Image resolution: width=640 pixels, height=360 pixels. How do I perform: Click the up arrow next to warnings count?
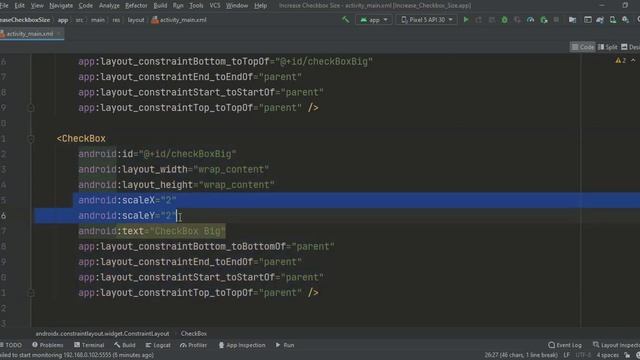(x=633, y=60)
